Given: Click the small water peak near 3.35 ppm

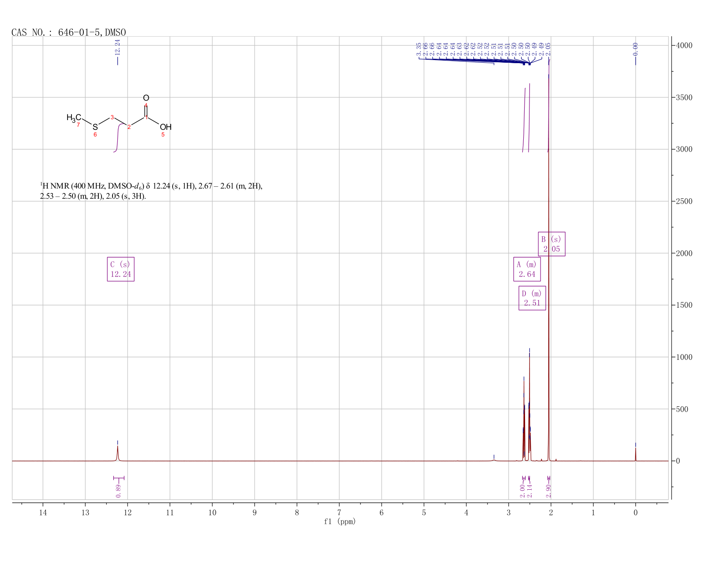Looking at the screenshot, I should (x=494, y=460).
